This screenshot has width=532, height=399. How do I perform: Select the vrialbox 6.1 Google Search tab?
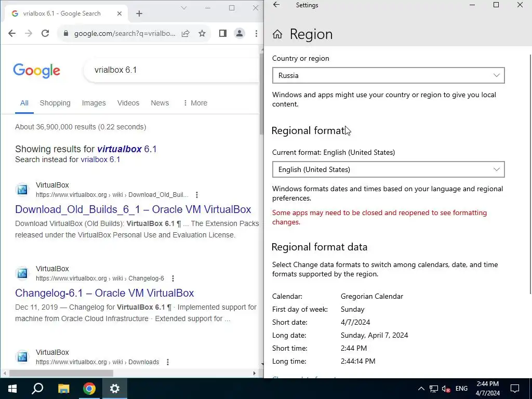66,14
